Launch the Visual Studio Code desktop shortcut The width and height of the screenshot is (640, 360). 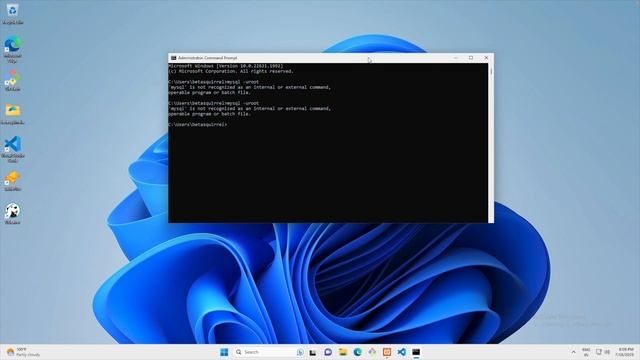tap(13, 149)
